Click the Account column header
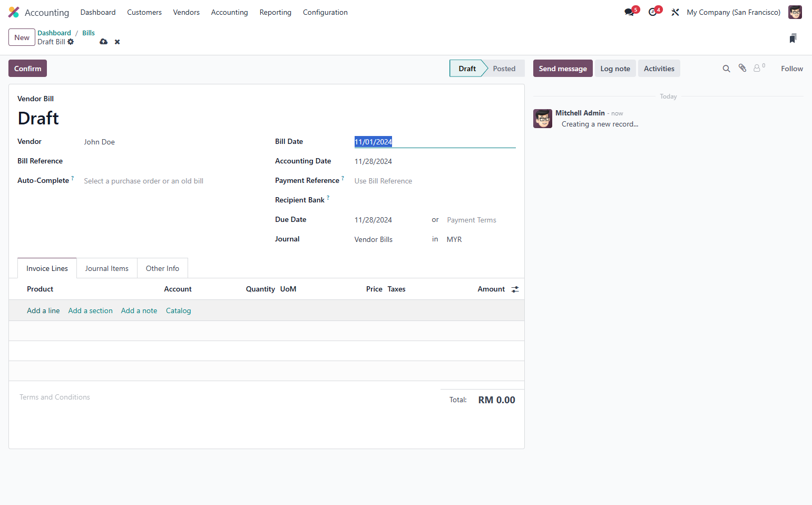The width and height of the screenshot is (812, 505). coord(178,289)
